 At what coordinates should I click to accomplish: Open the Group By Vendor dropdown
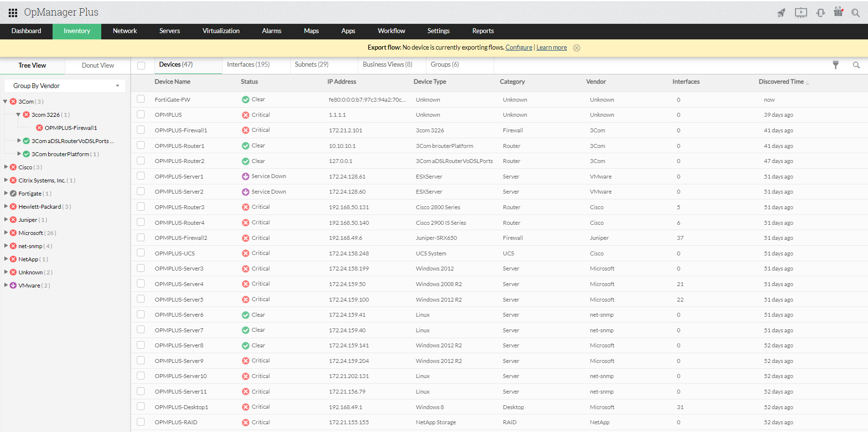[x=65, y=86]
